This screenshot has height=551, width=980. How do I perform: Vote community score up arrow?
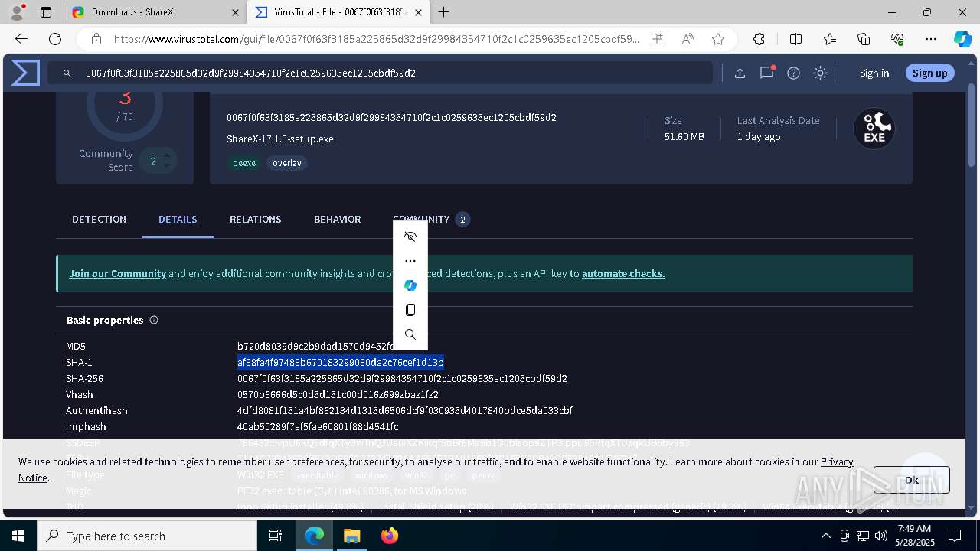168,155
